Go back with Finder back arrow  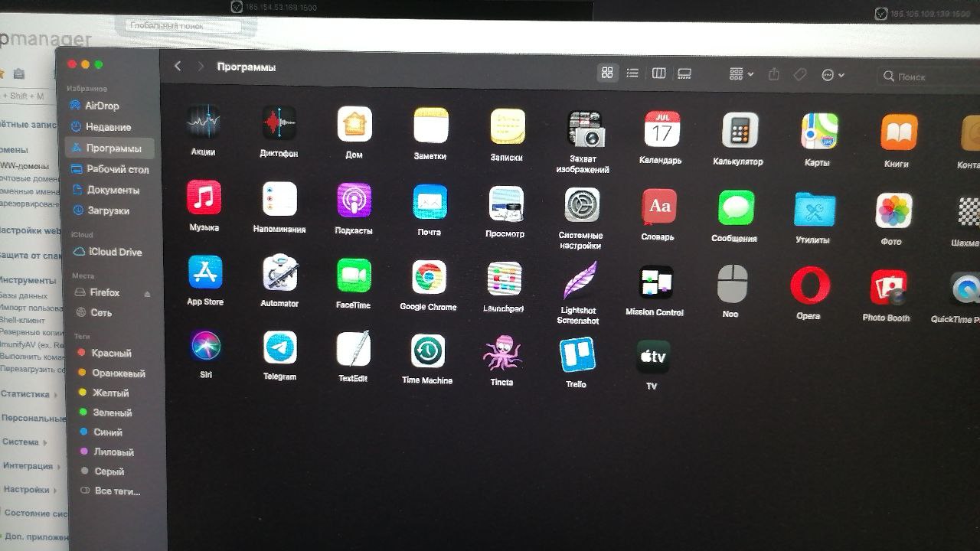(x=178, y=66)
